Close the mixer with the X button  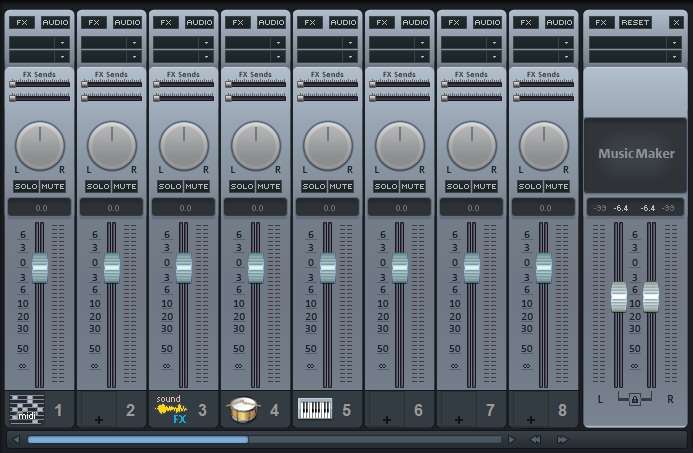click(676, 23)
